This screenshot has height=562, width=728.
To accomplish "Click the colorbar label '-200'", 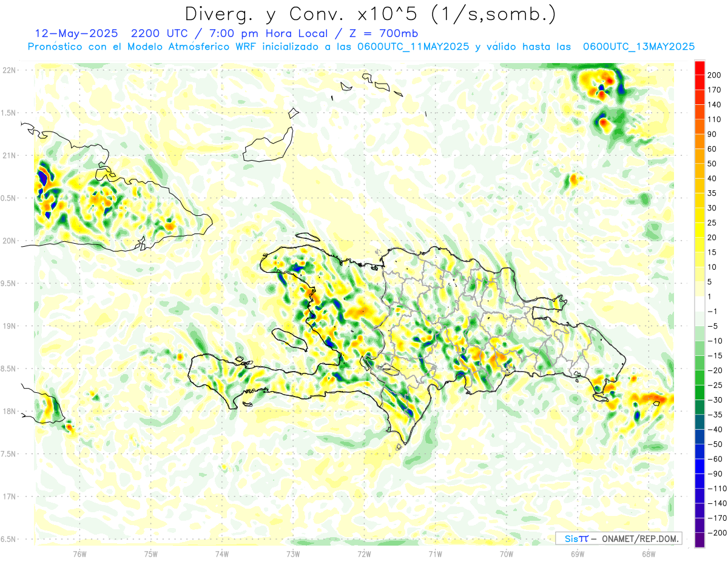I will (716, 533).
